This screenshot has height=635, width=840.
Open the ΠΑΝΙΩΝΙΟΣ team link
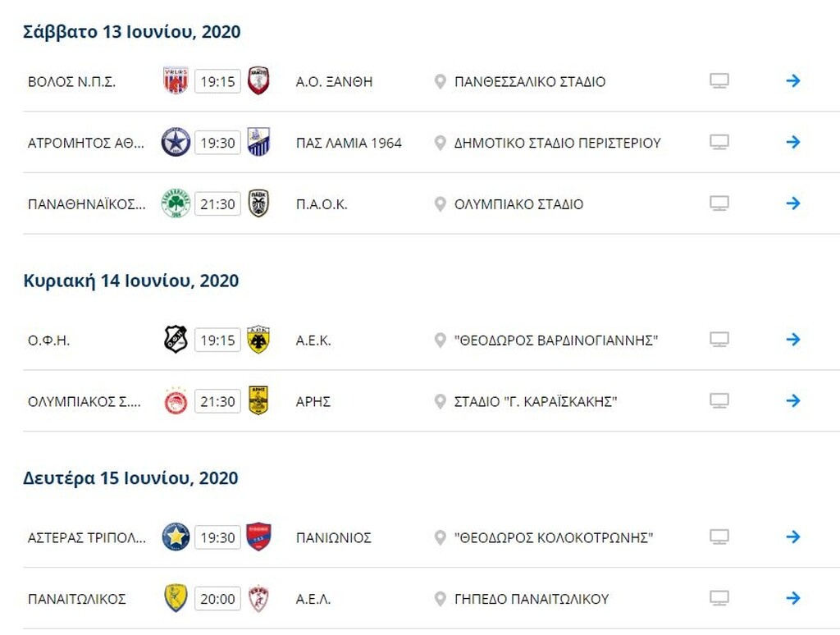(333, 537)
